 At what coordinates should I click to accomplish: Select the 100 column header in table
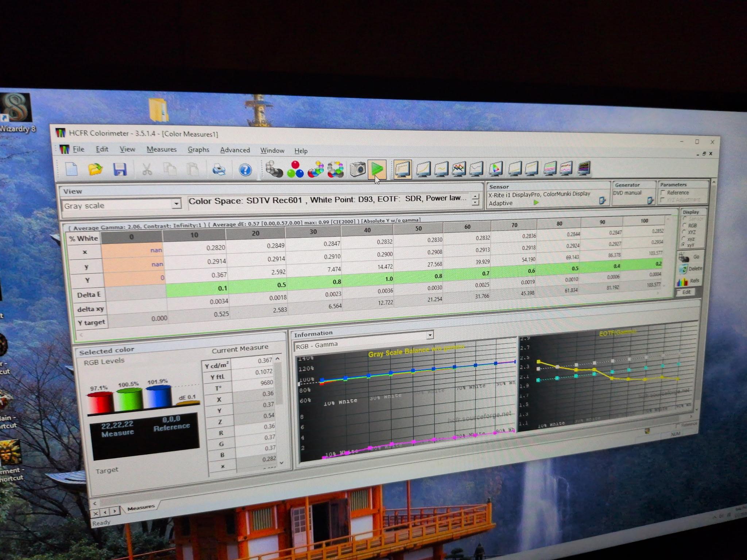(644, 221)
